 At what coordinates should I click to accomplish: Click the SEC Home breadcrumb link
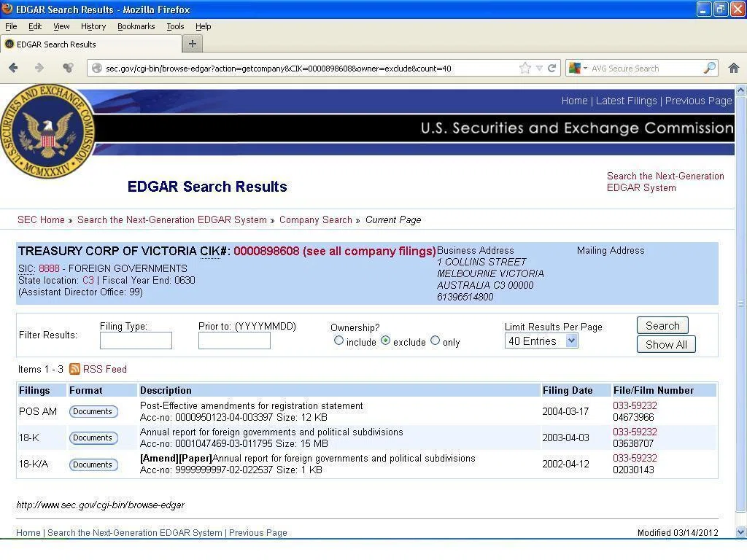tap(41, 219)
